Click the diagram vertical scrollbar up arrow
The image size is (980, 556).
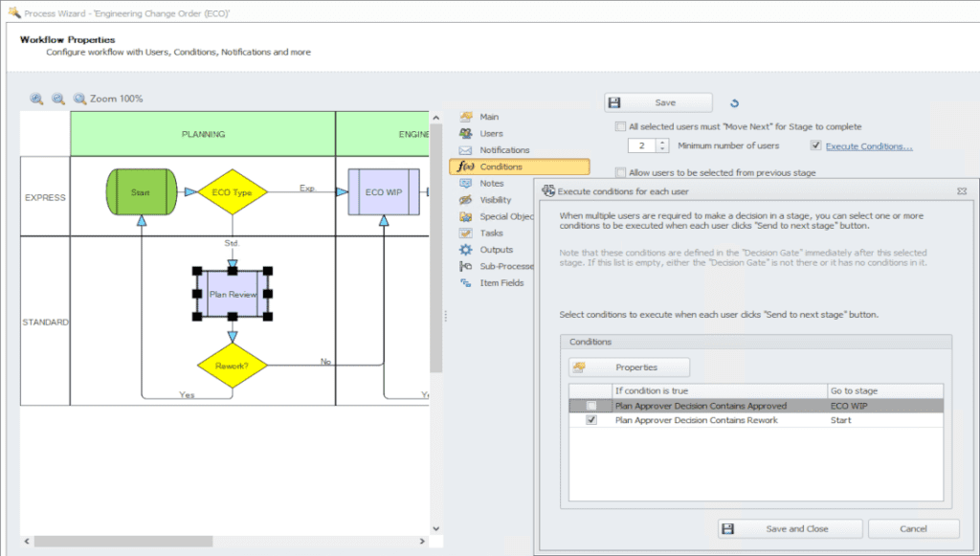(436, 118)
